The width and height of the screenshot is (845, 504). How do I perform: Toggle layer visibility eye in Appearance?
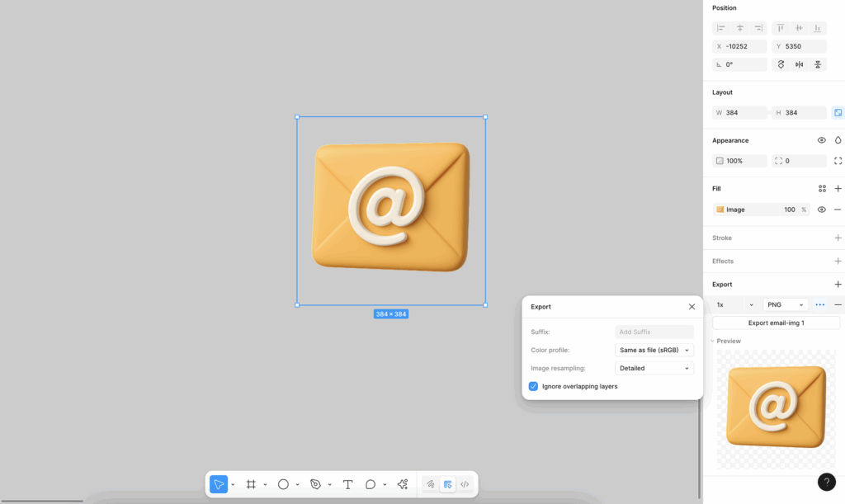point(821,140)
